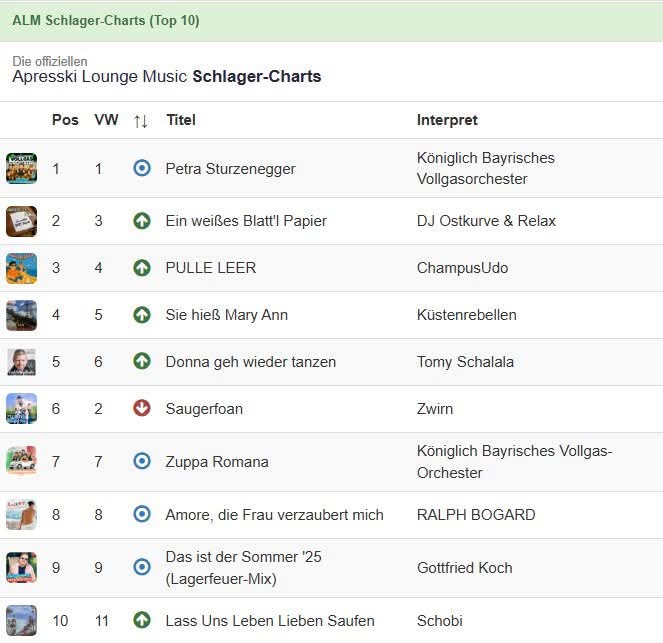Click the trend sort arrows column header
663x643 pixels.
[141, 120]
